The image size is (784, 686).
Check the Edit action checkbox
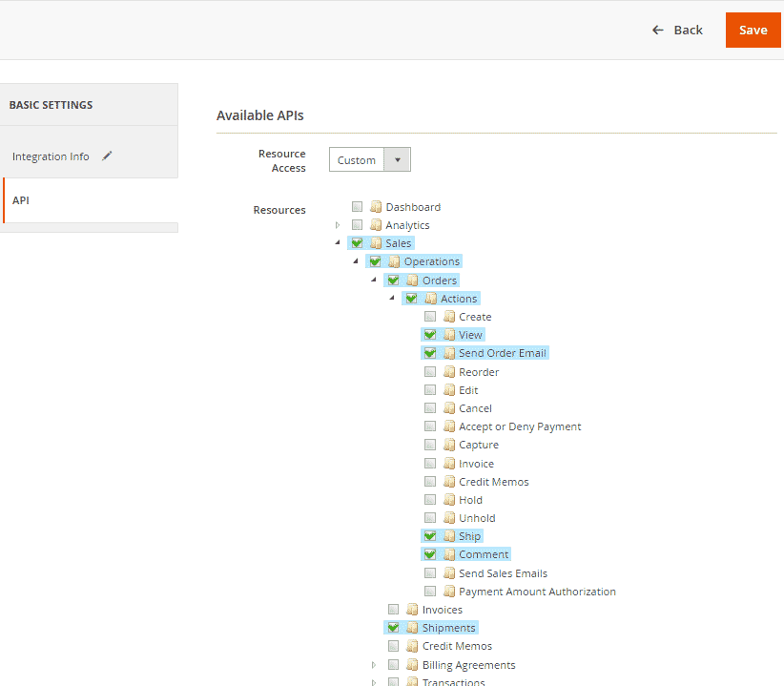[x=430, y=389]
